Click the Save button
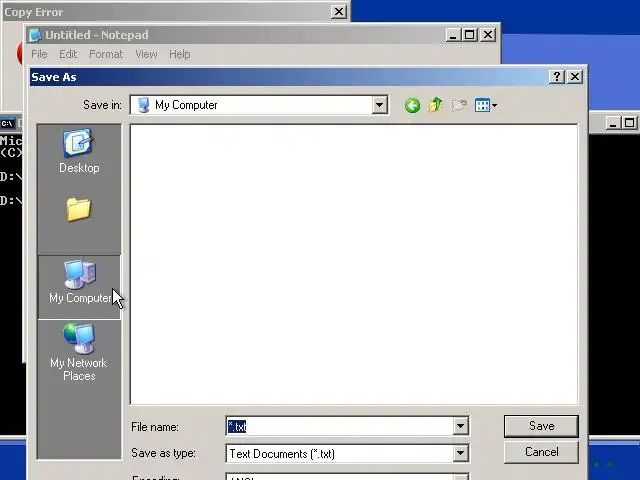Image resolution: width=640 pixels, height=480 pixels. point(541,426)
